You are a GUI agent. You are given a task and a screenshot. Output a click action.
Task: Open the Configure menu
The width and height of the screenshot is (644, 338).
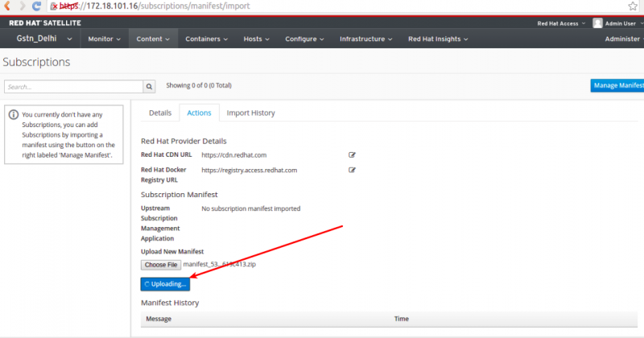click(x=304, y=39)
